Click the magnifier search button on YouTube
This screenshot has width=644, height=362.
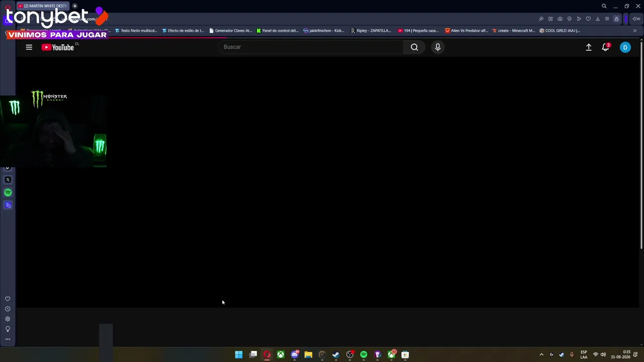coord(414,47)
